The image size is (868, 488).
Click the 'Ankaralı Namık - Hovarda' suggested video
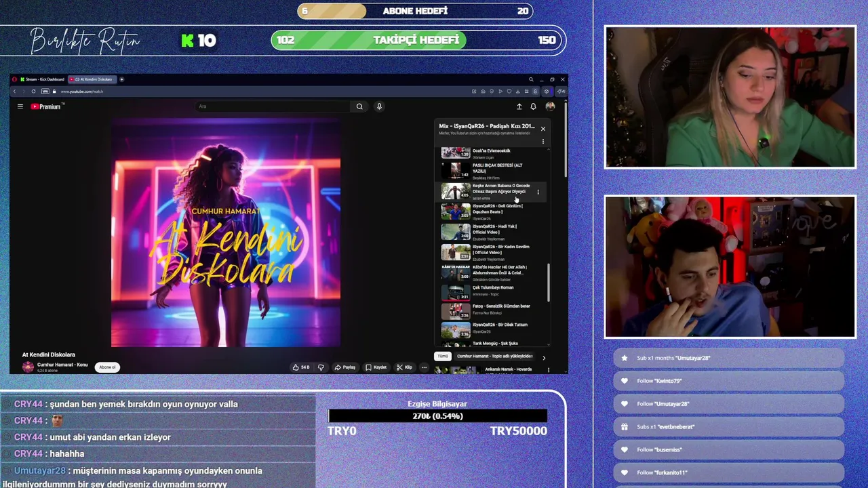[492, 370]
